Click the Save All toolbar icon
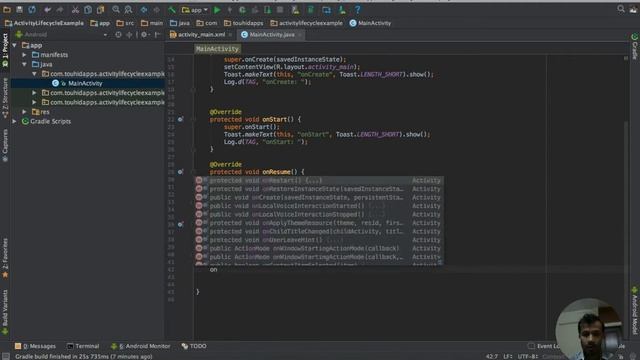The image size is (640, 360). 19,9
